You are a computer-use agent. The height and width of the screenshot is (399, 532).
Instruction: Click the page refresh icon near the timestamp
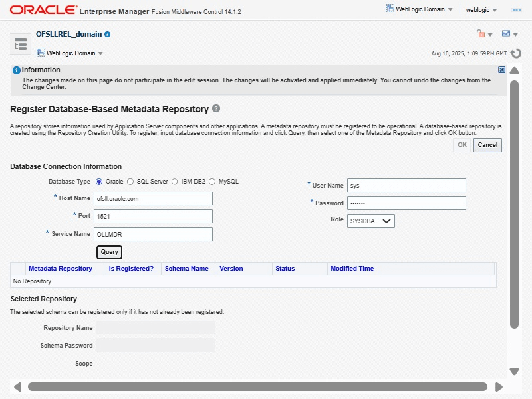516,53
